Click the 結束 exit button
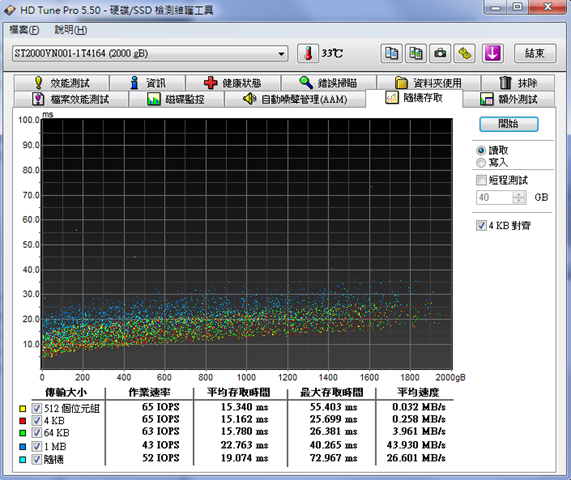Image resolution: width=571 pixels, height=480 pixels. (x=535, y=54)
